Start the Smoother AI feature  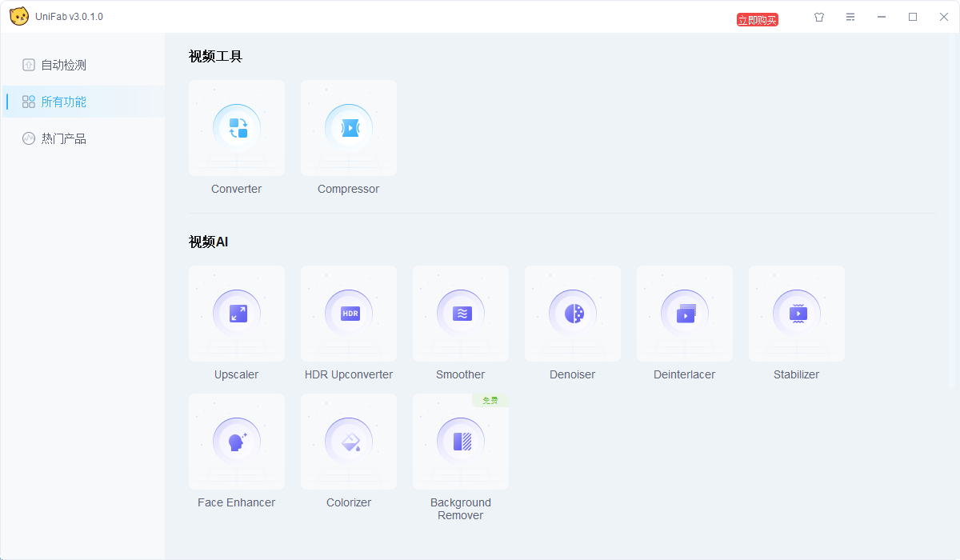pos(460,314)
